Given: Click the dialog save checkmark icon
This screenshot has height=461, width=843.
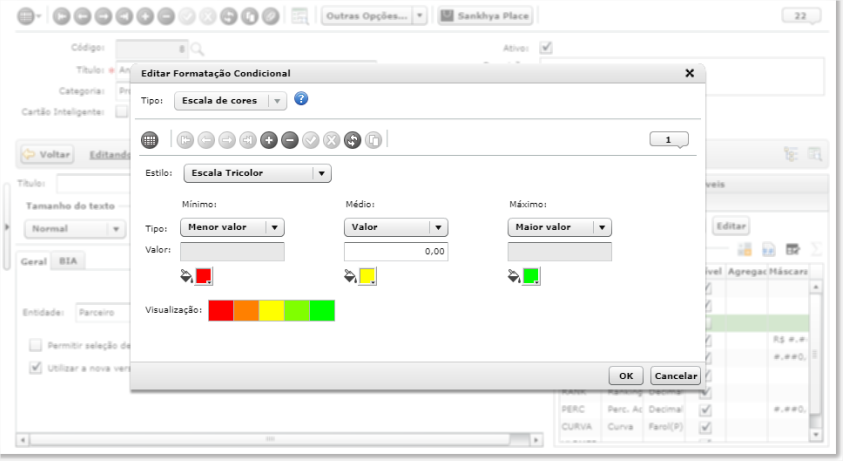Looking at the screenshot, I should click(x=311, y=140).
